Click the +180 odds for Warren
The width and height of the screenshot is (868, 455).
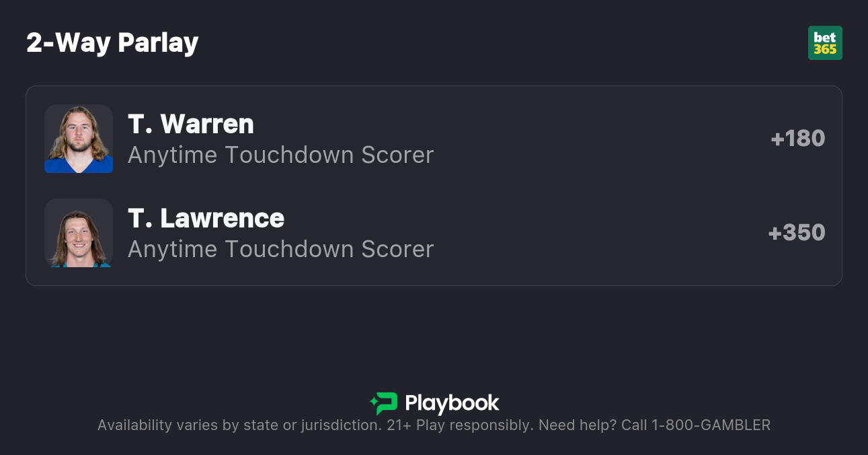pyautogui.click(x=797, y=138)
